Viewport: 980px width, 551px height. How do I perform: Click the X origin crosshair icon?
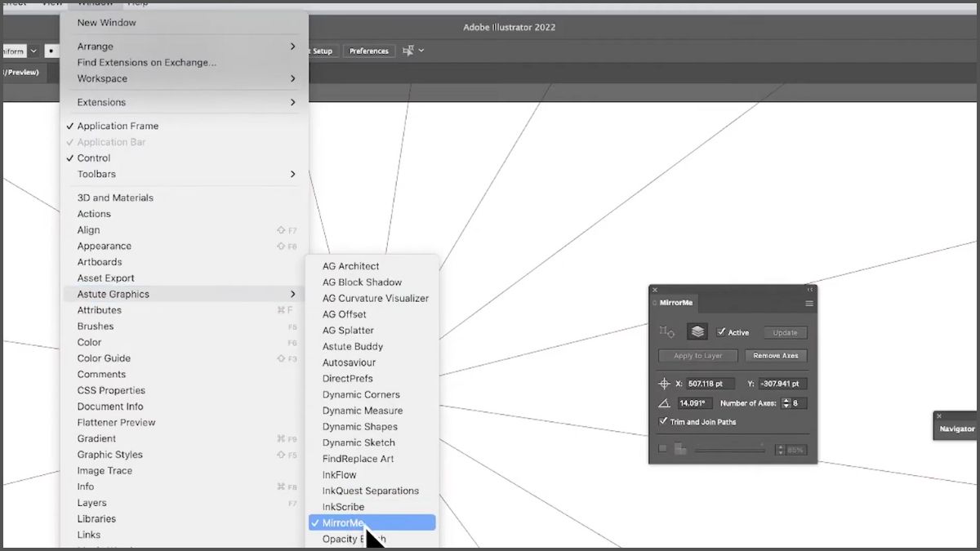(665, 384)
